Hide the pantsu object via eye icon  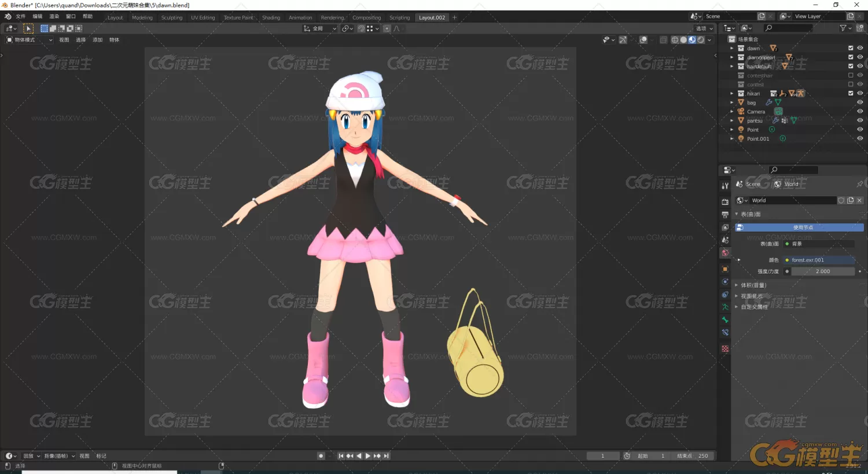tap(860, 120)
